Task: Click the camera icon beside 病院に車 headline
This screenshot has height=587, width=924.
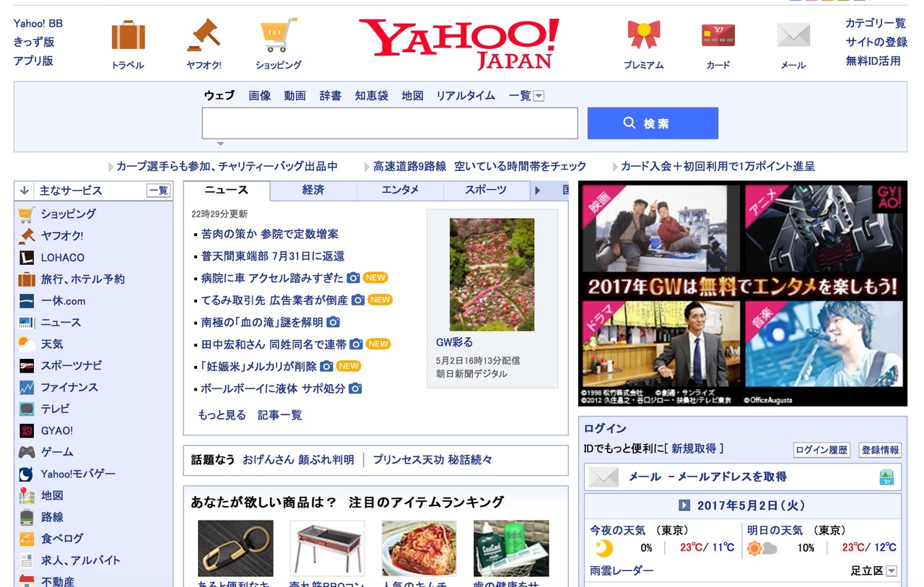Action: [353, 278]
